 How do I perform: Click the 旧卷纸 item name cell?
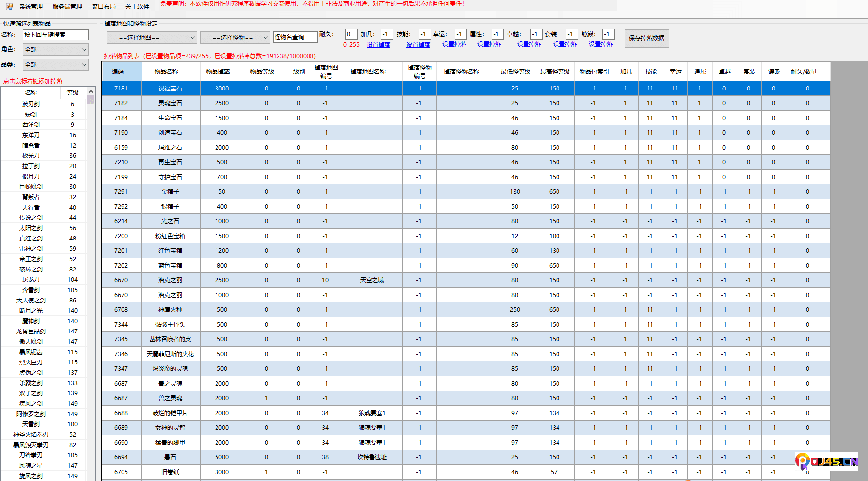click(x=171, y=472)
